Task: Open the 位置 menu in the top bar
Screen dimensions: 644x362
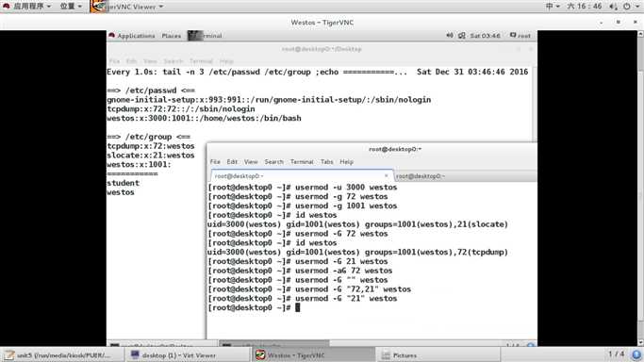Action: (71, 7)
